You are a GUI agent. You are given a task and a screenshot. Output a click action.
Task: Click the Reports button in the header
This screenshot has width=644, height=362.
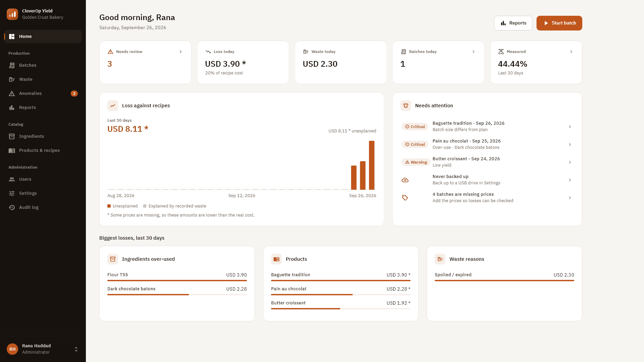(x=513, y=23)
